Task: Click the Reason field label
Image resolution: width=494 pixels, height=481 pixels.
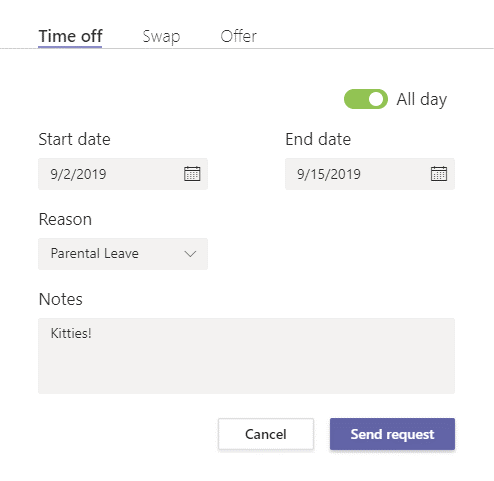Action: click(x=65, y=219)
